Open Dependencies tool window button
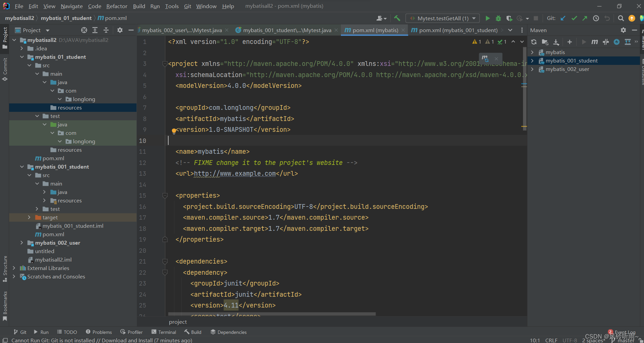Viewport: 644px width, 343px height. (x=228, y=332)
